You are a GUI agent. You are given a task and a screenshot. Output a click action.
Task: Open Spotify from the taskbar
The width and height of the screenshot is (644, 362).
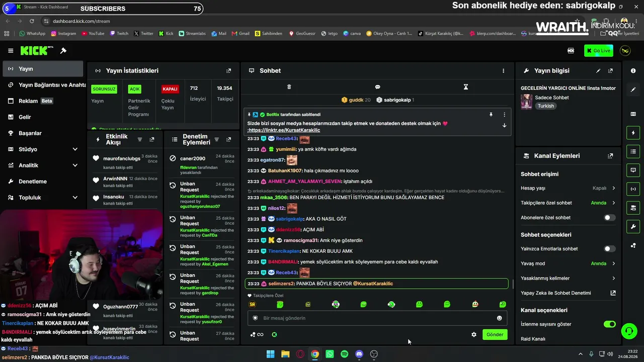tap(344, 354)
